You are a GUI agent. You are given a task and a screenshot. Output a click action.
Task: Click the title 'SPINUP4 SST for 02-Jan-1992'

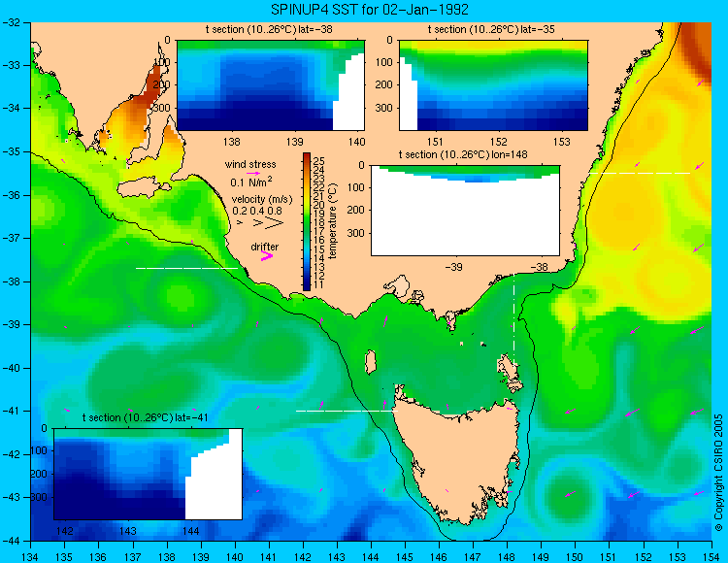pos(370,10)
